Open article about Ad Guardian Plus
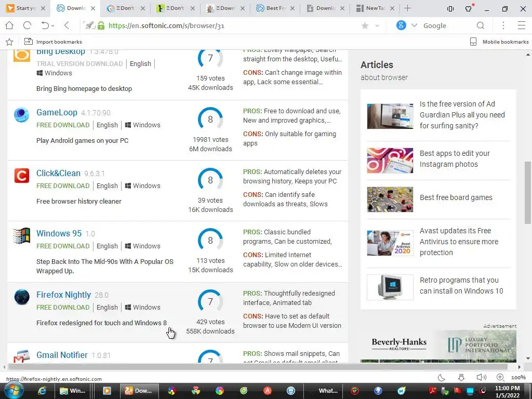The height and width of the screenshot is (399, 532). (x=462, y=115)
